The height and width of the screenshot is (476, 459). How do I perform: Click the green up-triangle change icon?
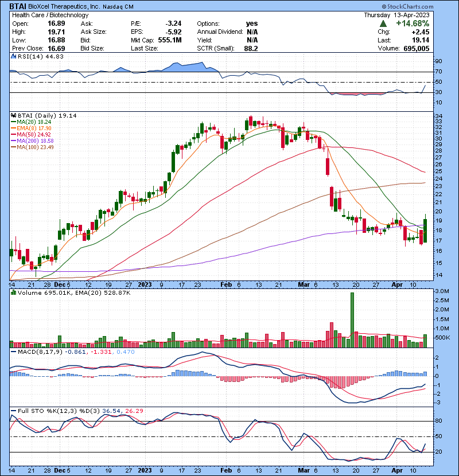pyautogui.click(x=383, y=24)
